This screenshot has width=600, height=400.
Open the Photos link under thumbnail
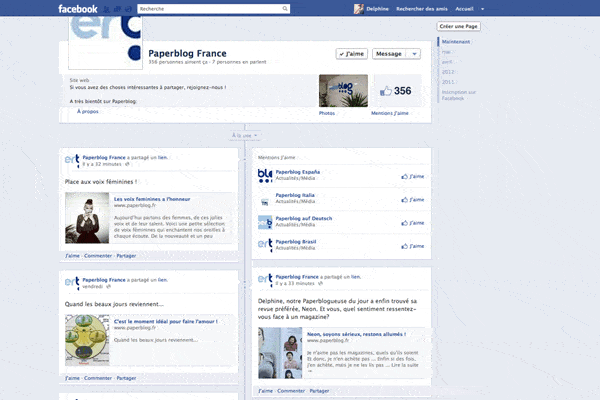[327, 113]
